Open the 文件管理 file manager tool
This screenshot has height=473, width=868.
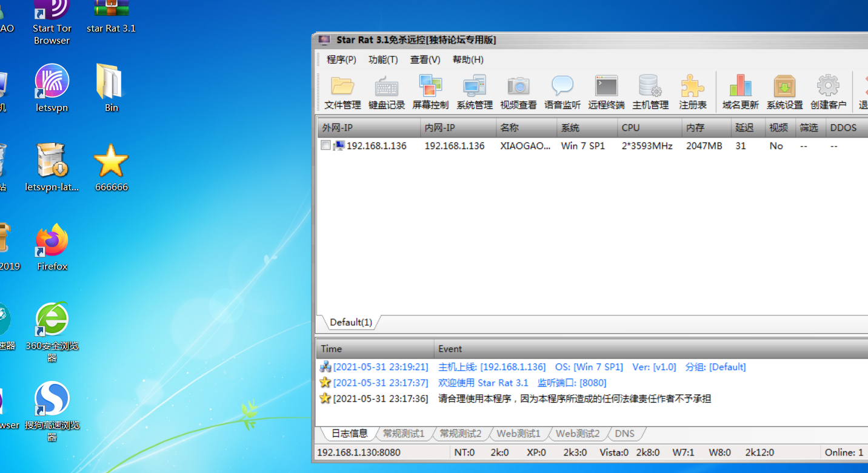[342, 92]
